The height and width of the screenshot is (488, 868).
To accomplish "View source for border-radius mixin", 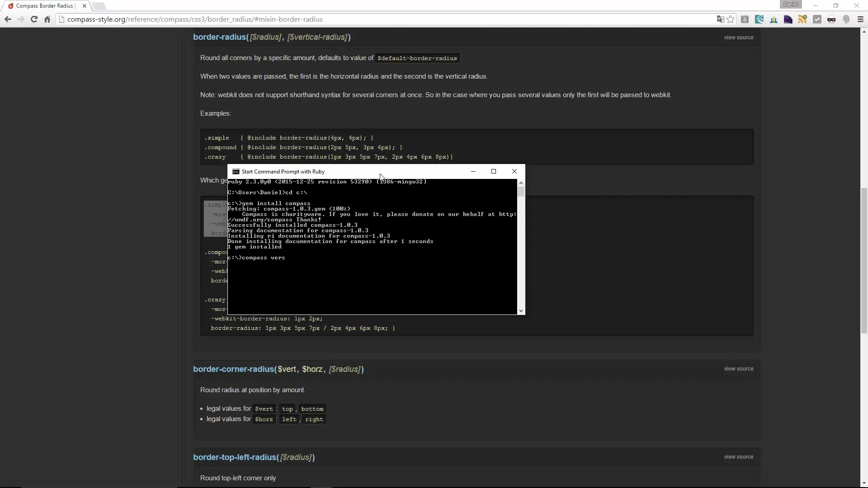I will (738, 38).
